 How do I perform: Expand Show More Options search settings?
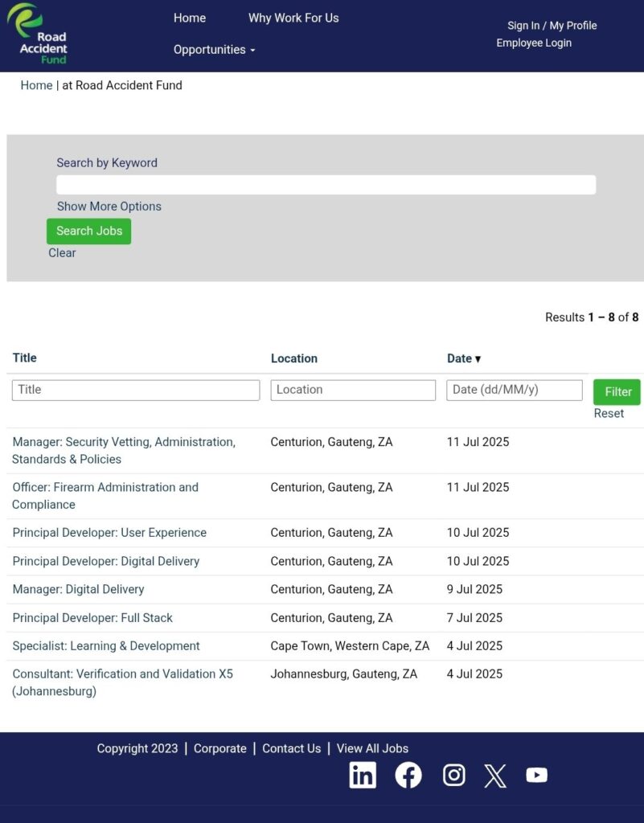[x=109, y=207]
